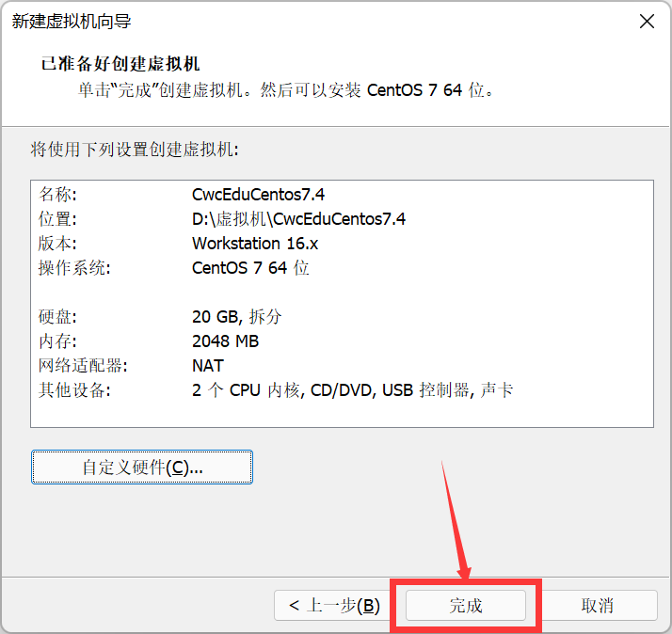Select the network adapter value NAT
This screenshot has width=672, height=634.
coord(208,365)
